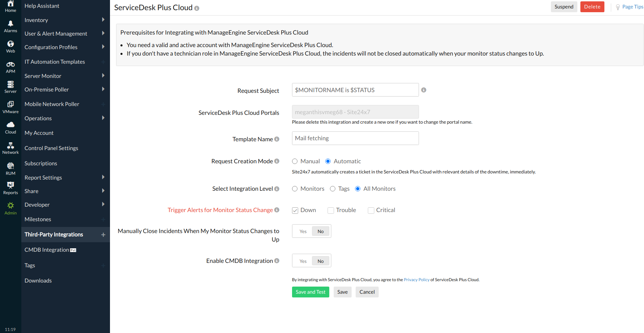Image resolution: width=644 pixels, height=333 pixels.
Task: Select Monitors integration level
Action: 295,189
